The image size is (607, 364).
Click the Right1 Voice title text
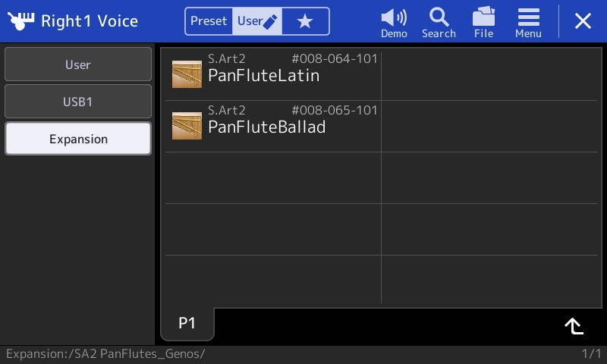90,21
